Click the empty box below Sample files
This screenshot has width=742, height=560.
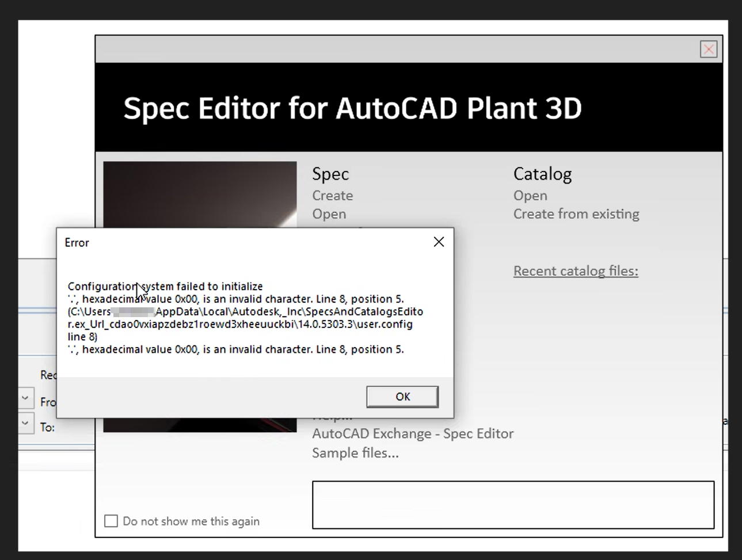pos(513,505)
